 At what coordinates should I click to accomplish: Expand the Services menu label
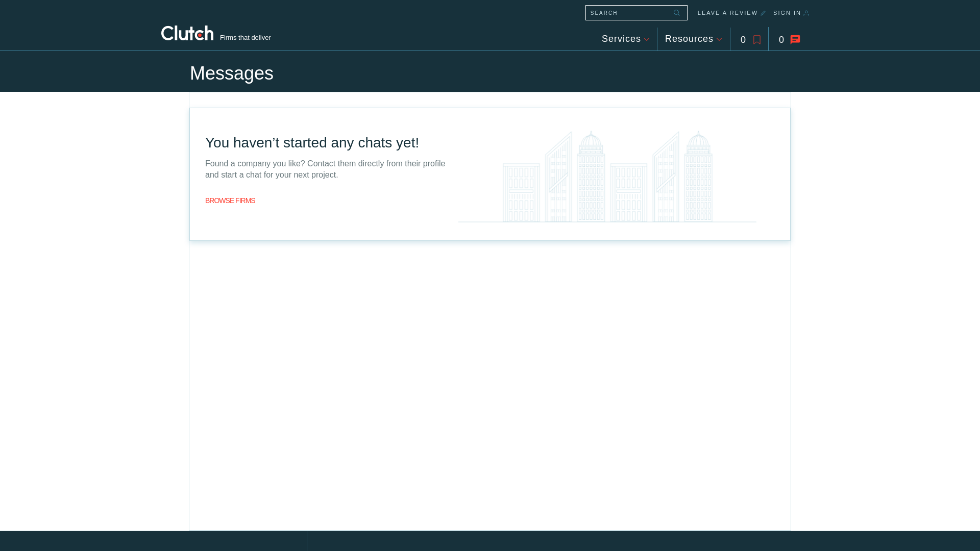point(621,39)
